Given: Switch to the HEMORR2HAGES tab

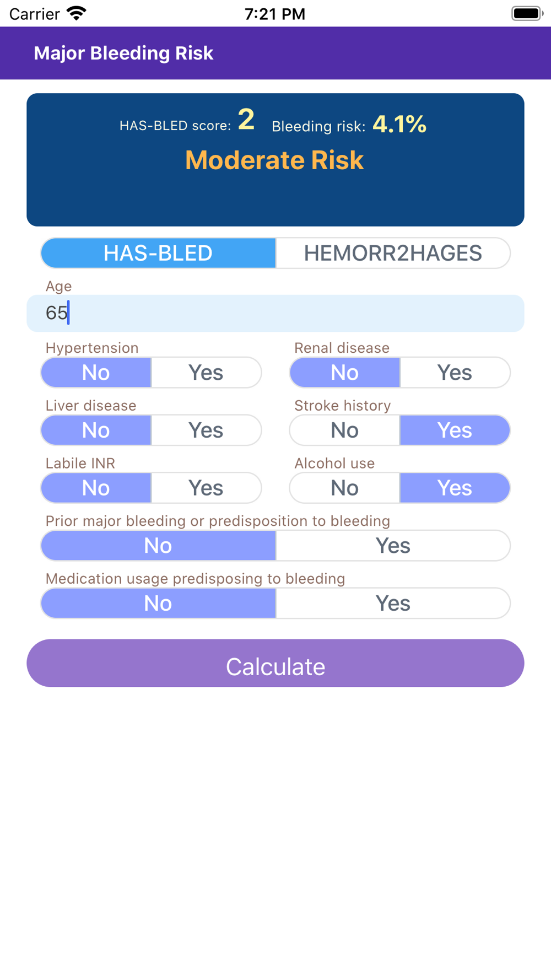Looking at the screenshot, I should (393, 253).
